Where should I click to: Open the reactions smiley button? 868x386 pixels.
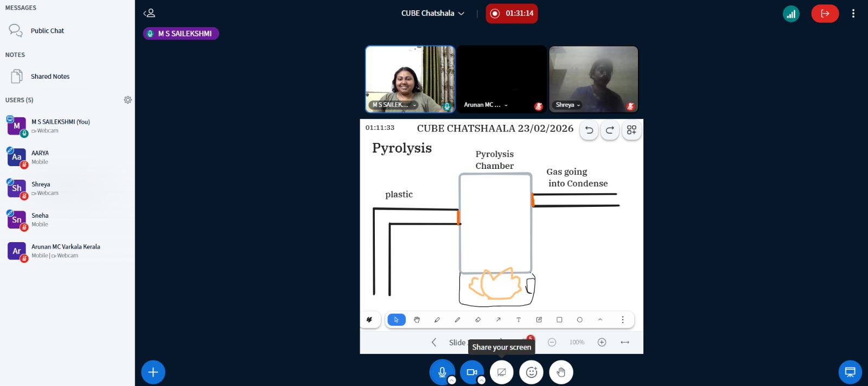pos(531,372)
